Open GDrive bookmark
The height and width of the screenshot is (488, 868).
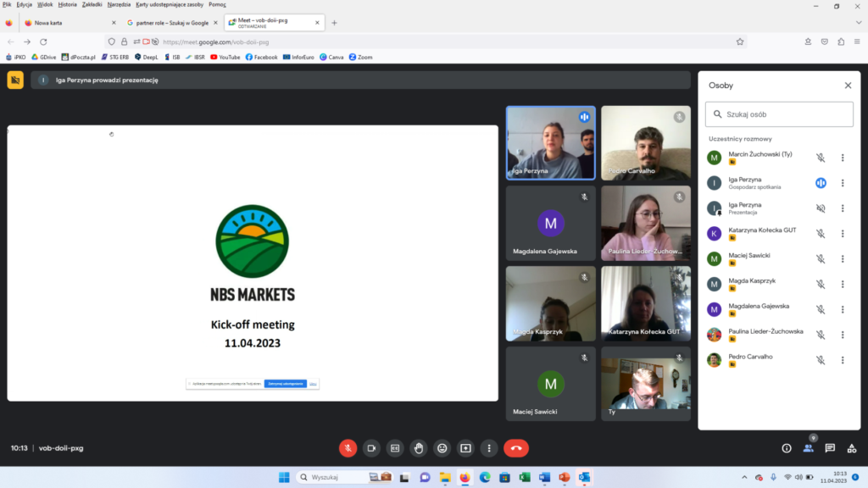pyautogui.click(x=44, y=57)
